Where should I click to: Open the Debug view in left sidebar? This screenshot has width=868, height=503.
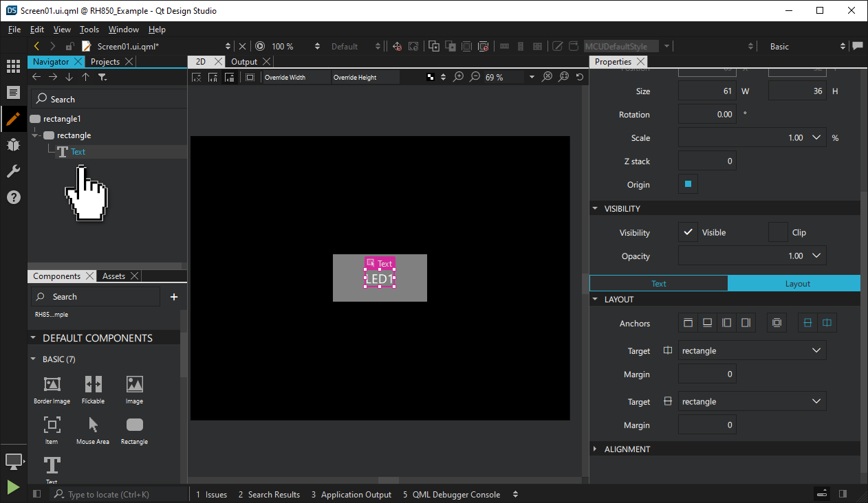tap(13, 145)
